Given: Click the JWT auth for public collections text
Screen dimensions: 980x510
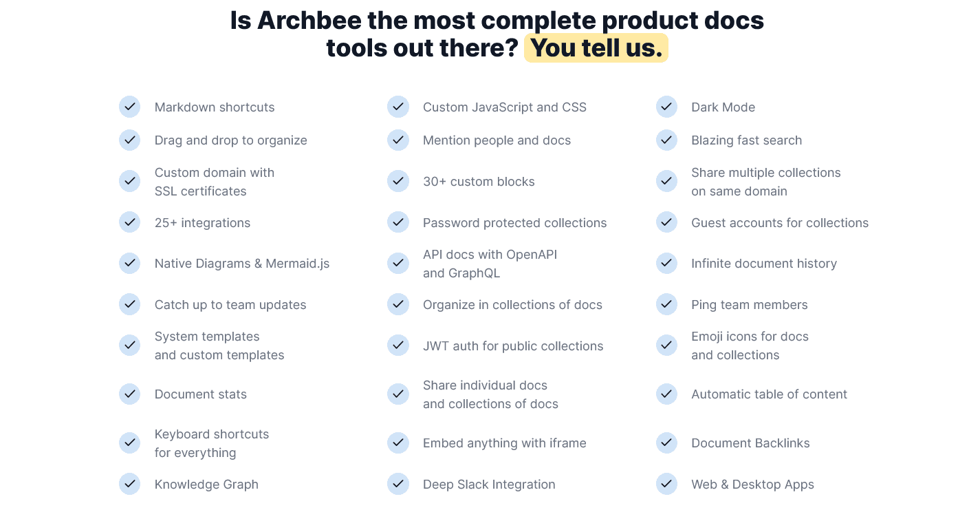Looking at the screenshot, I should click(x=512, y=346).
